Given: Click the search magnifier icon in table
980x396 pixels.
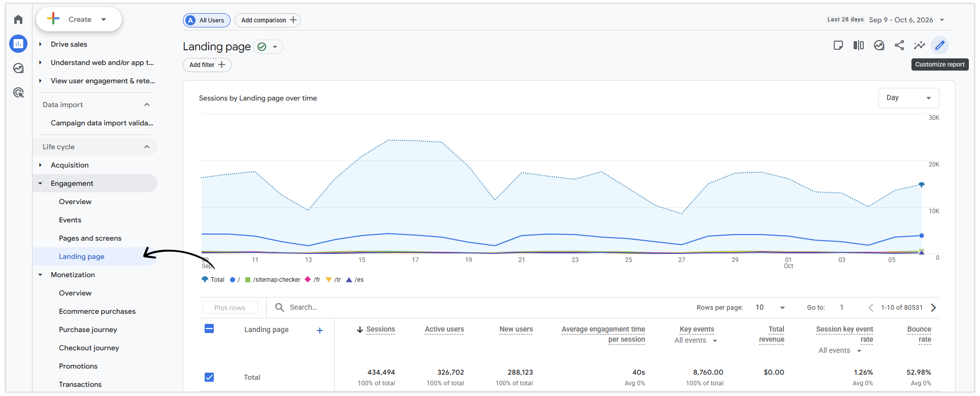Looking at the screenshot, I should click(279, 307).
